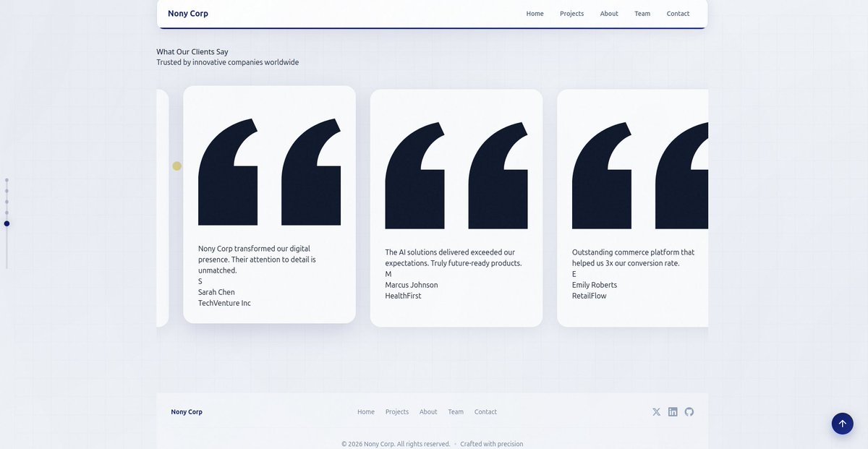Click the 'S' avatar initial above Sarah Chen
Viewport: 868px width, 449px height.
tap(200, 281)
